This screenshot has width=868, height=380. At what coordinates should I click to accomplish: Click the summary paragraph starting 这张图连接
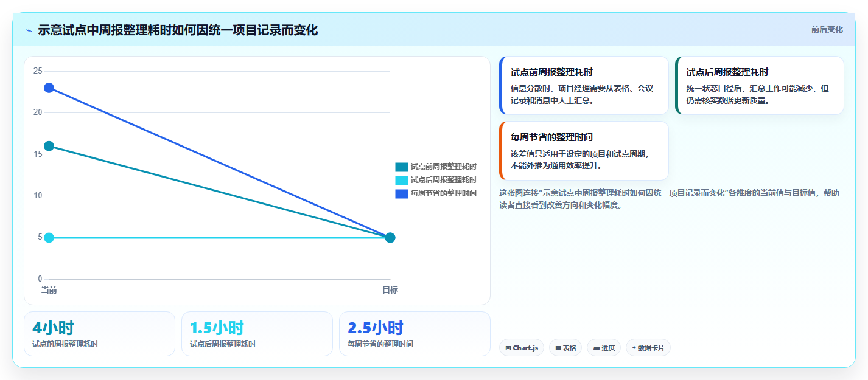pyautogui.click(x=670, y=199)
